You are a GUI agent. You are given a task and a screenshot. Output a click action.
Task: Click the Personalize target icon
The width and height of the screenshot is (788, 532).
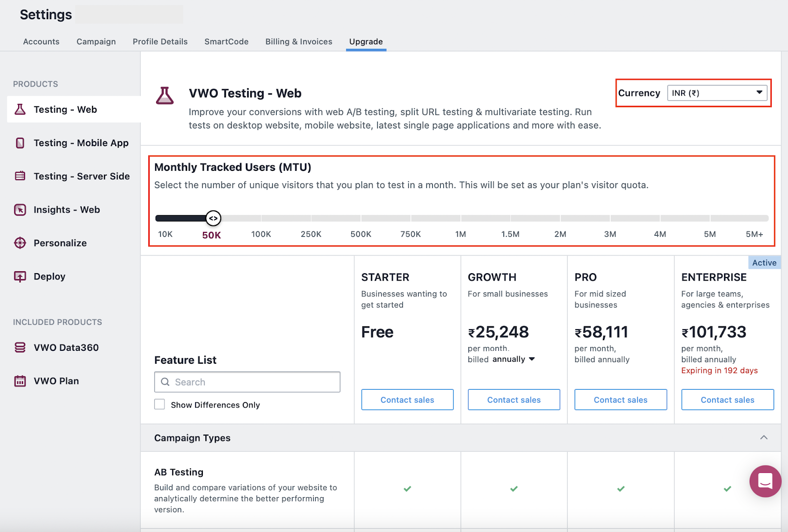coord(20,243)
